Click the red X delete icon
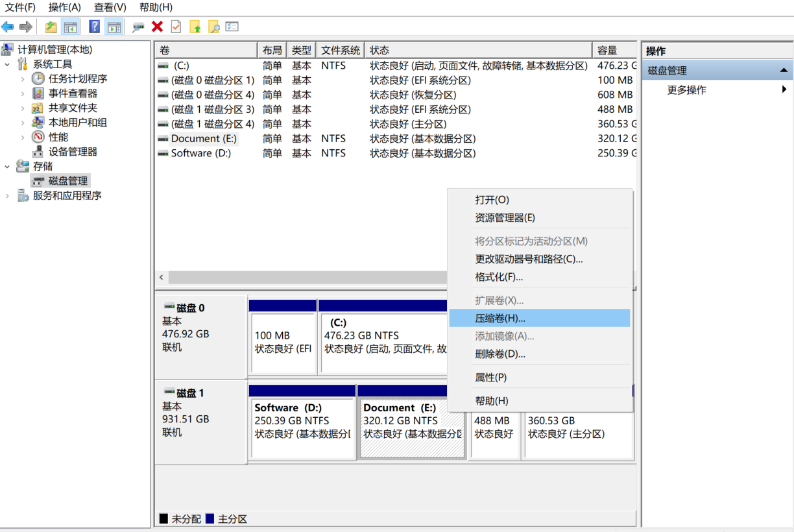794x532 pixels. tap(157, 27)
